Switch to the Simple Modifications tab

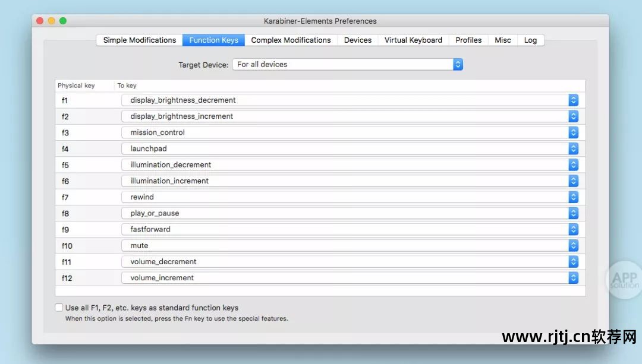point(139,40)
